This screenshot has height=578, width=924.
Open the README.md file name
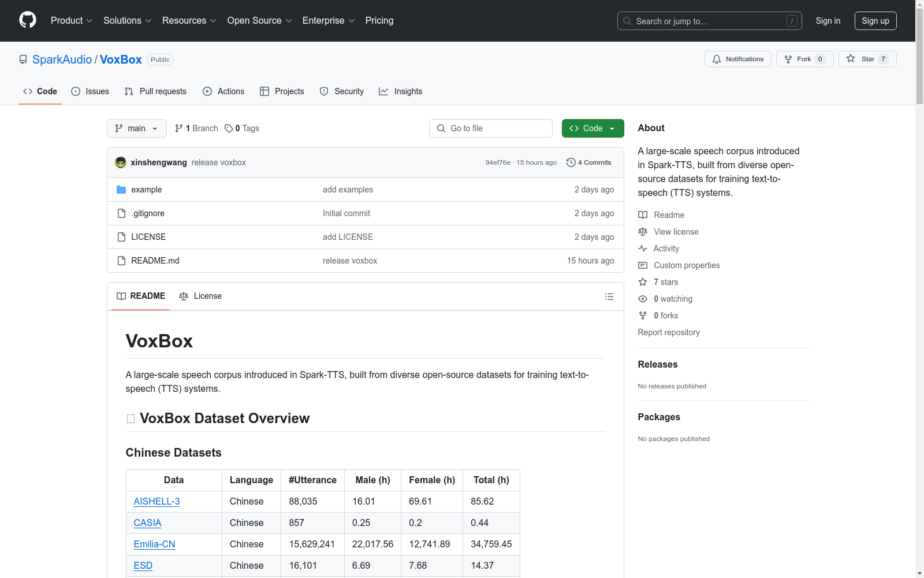click(x=155, y=261)
